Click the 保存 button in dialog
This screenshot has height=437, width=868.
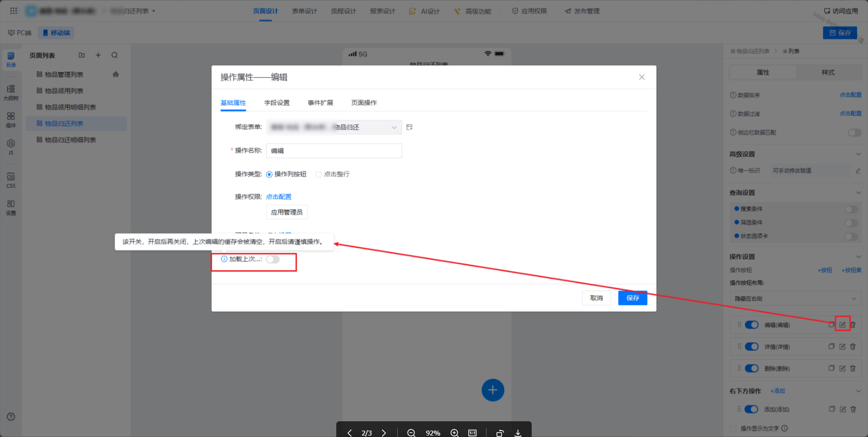tap(632, 298)
